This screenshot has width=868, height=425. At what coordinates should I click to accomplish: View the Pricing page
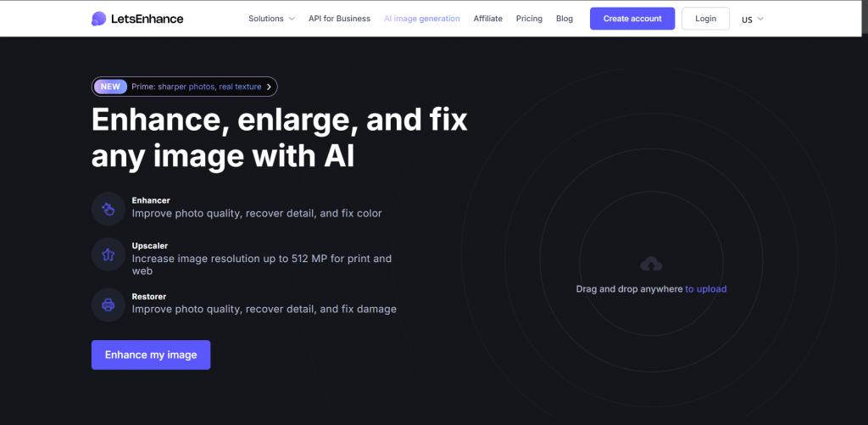(529, 19)
